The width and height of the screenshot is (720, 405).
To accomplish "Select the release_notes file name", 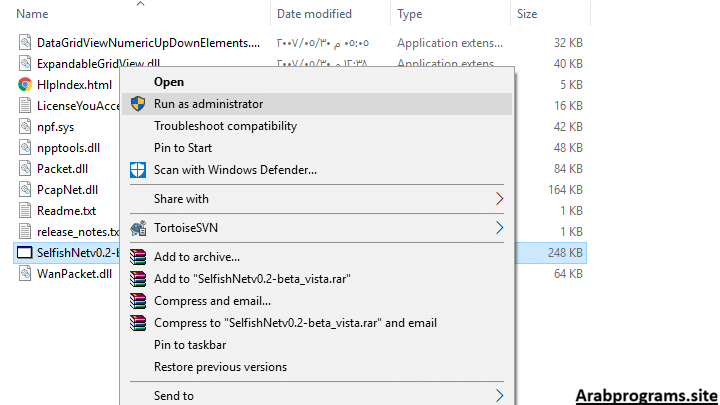I will click(x=78, y=232).
